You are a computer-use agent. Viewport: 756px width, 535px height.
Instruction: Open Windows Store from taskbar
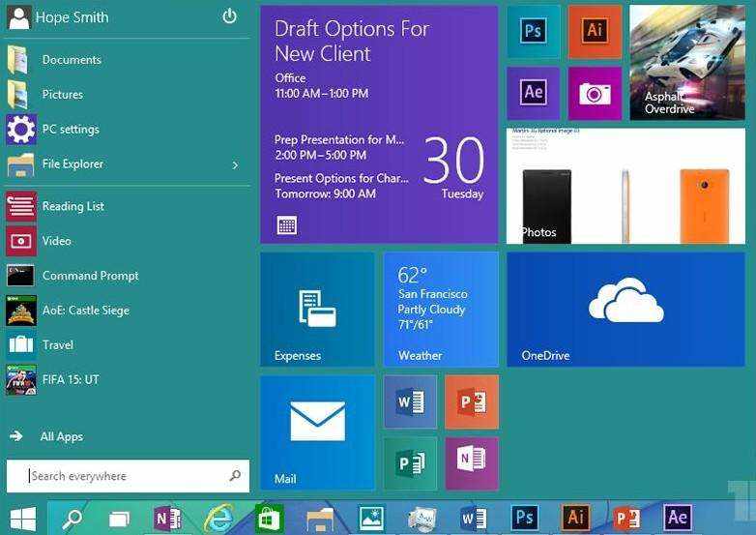tap(269, 519)
